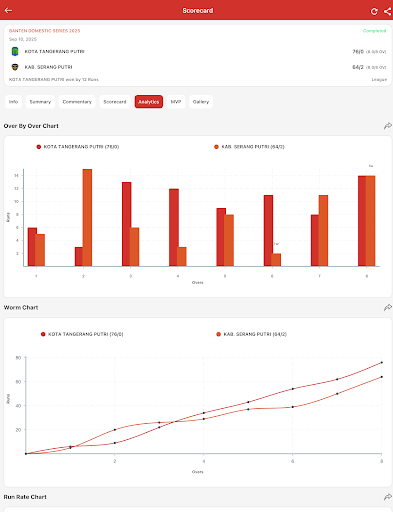The image size is (393, 512).
Task: Open the Gallery tab
Action: pyautogui.click(x=201, y=102)
